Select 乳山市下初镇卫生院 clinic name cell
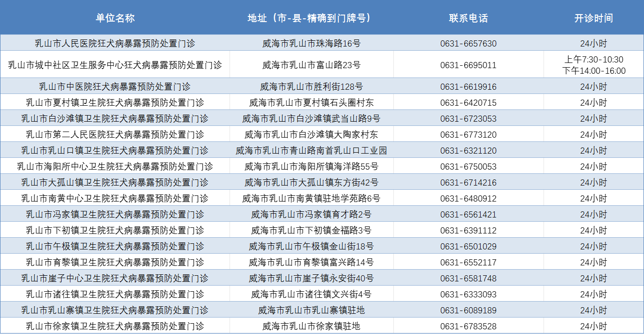 pyautogui.click(x=115, y=230)
